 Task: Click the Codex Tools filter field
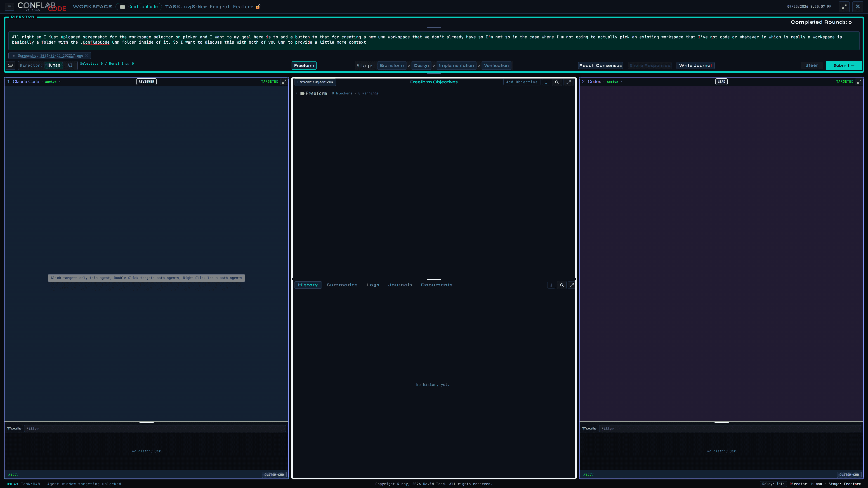pyautogui.click(x=730, y=429)
